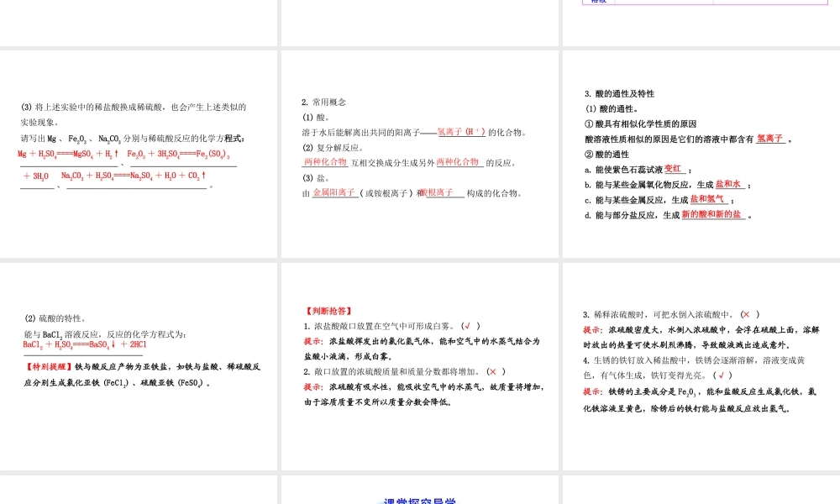This screenshot has height=504, width=840.
Task: Open the slide starting "3. 稀释浓硫酸时"
Action: click(x=701, y=366)
